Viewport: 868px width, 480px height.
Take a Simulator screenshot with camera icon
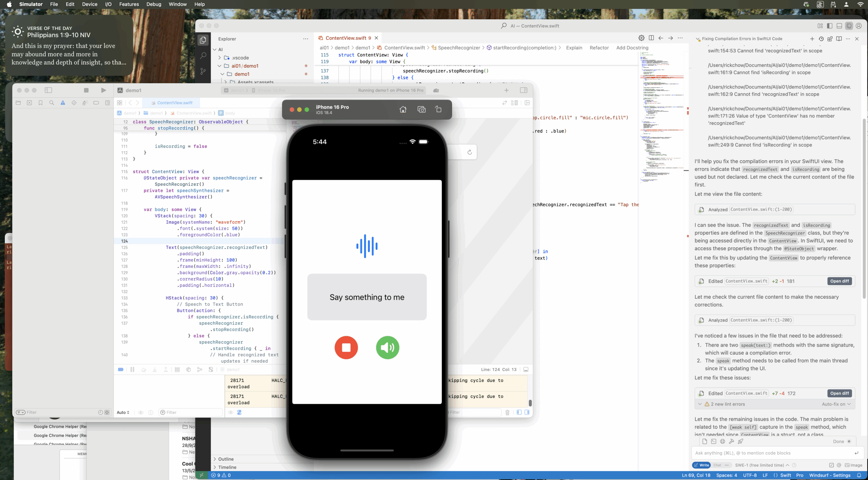[x=421, y=109]
